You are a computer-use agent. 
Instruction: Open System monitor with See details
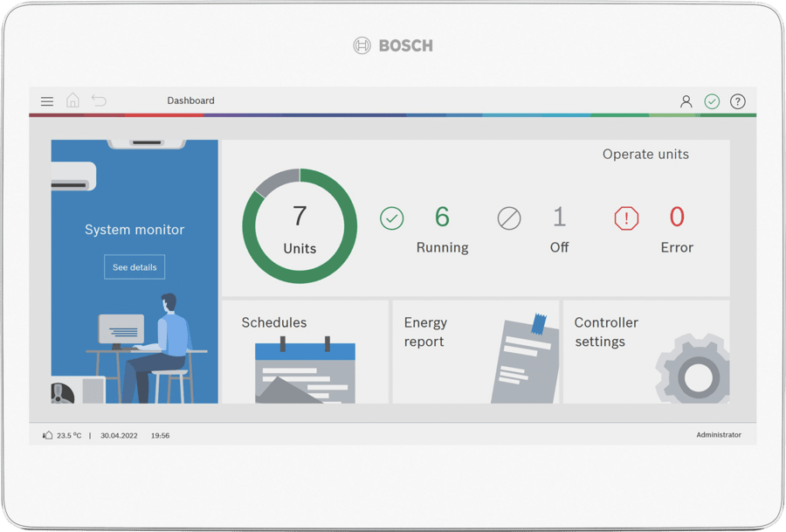134,266
